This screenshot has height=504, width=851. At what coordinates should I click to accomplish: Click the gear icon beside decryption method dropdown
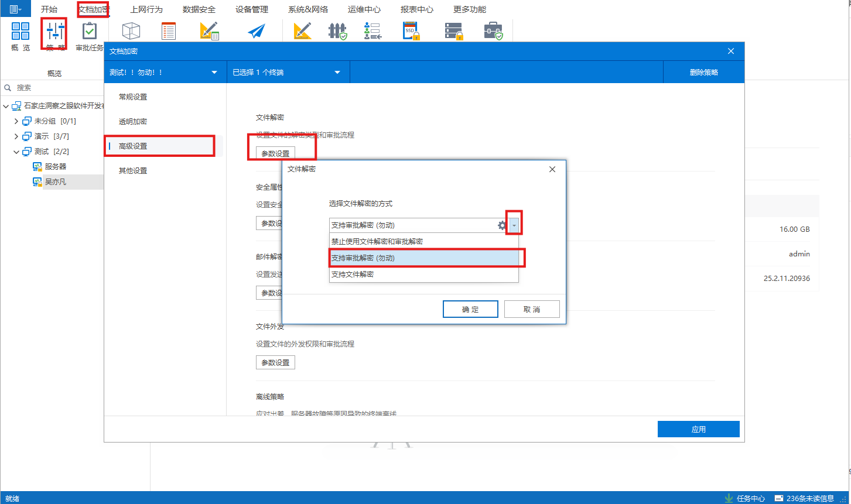[x=502, y=225]
